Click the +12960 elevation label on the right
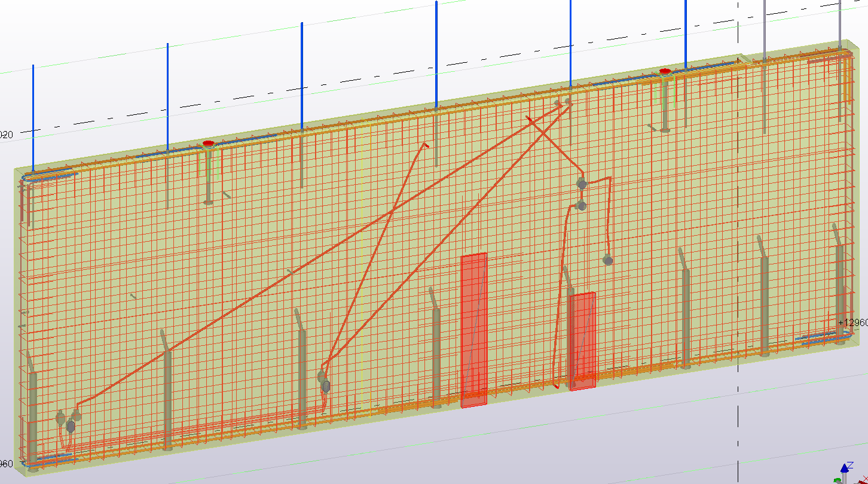The width and height of the screenshot is (868, 484). [x=852, y=323]
